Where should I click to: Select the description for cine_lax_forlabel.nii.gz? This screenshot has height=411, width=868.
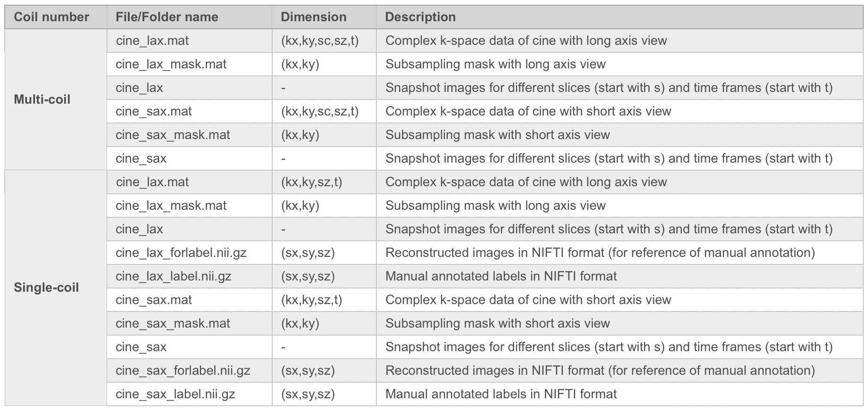coord(600,253)
